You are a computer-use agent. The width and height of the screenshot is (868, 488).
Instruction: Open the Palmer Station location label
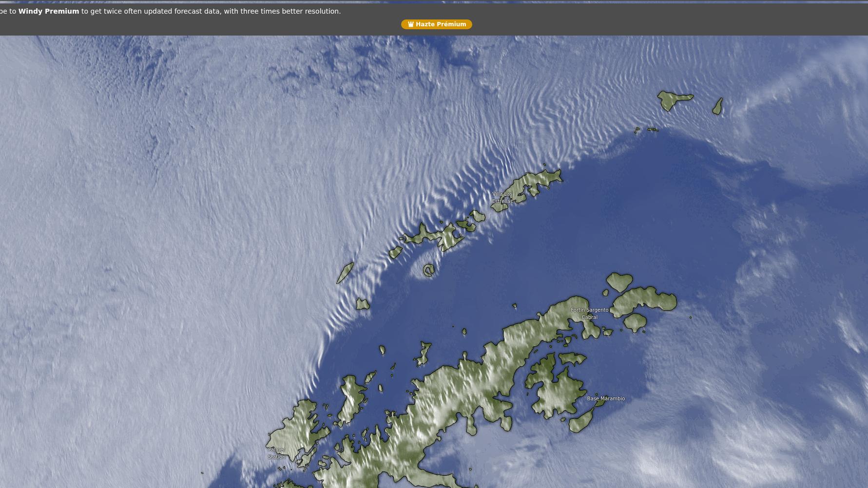[276, 453]
